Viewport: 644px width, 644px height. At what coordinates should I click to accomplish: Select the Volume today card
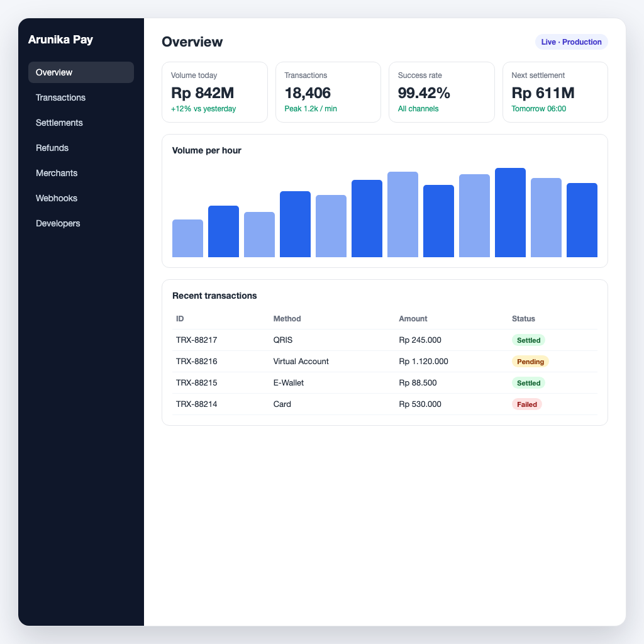215,92
